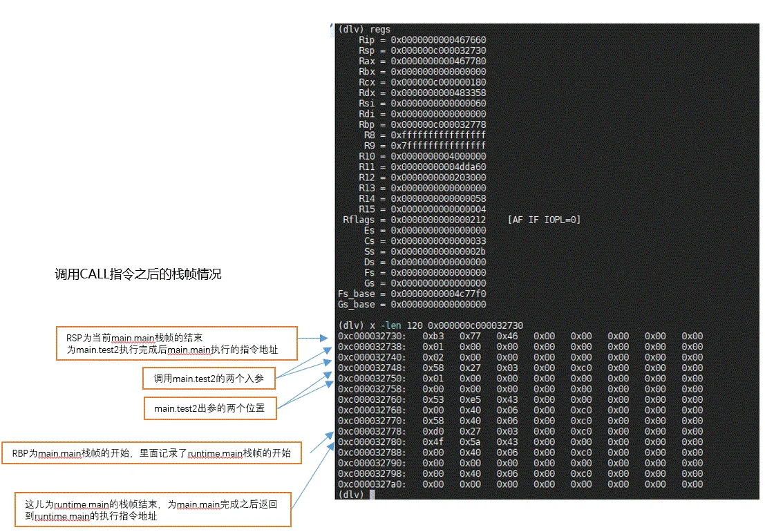This screenshot has height=532, width=765.
Task: Click memory address 0xc000032750
Action: pyautogui.click(x=371, y=379)
